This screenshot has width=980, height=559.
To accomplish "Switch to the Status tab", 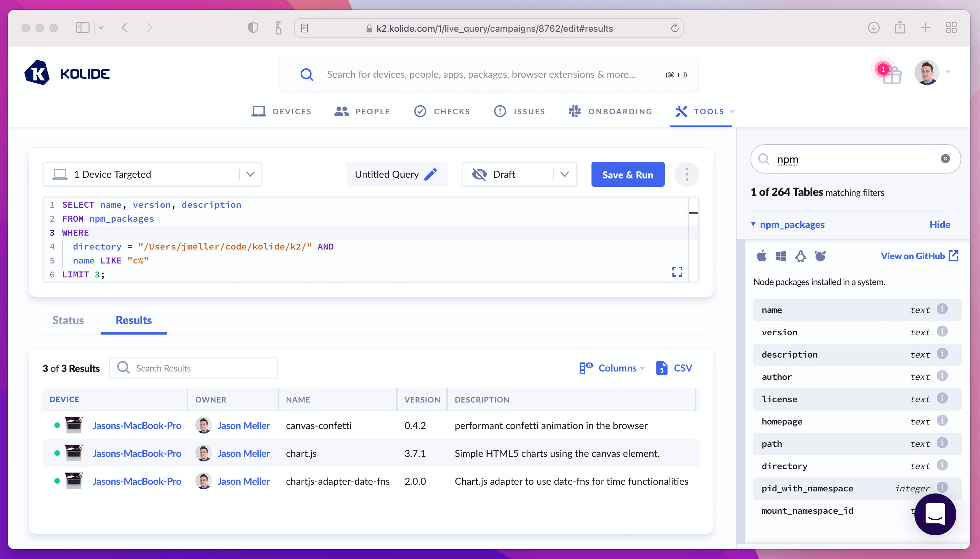I will pos(68,320).
